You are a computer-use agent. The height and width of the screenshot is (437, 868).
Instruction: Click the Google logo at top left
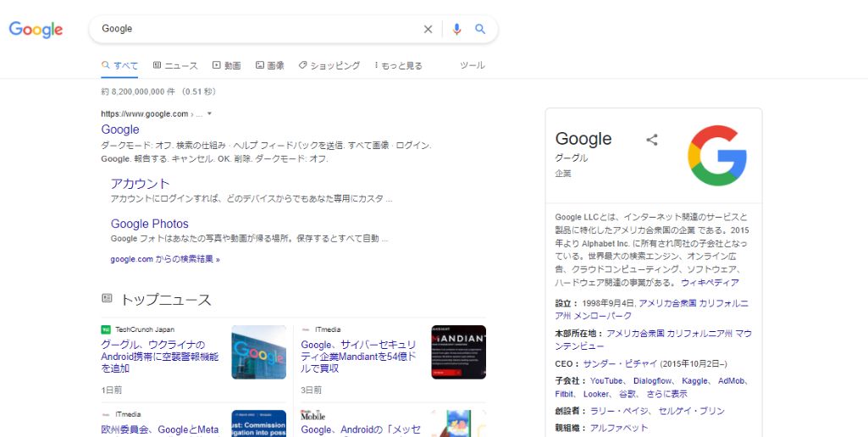point(36,30)
